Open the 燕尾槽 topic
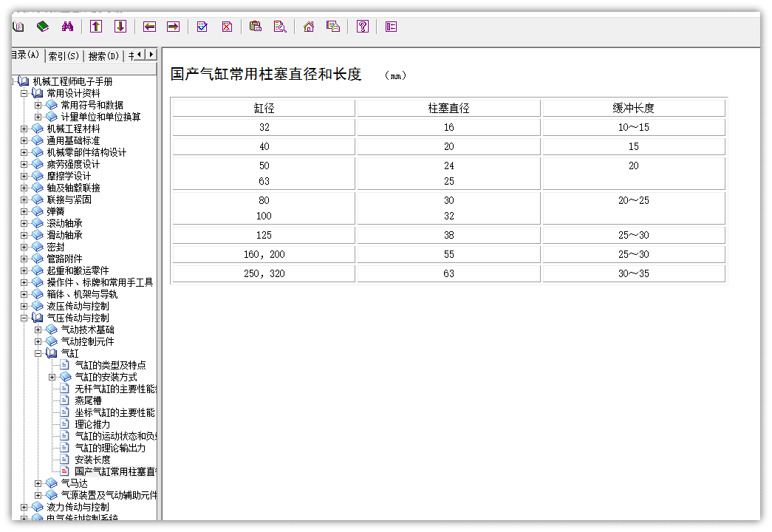 click(88, 400)
